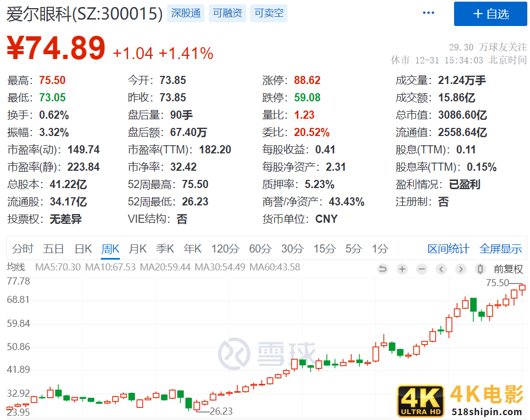Select the 15分 chart tab
This screenshot has width=530, height=420.
pos(324,249)
